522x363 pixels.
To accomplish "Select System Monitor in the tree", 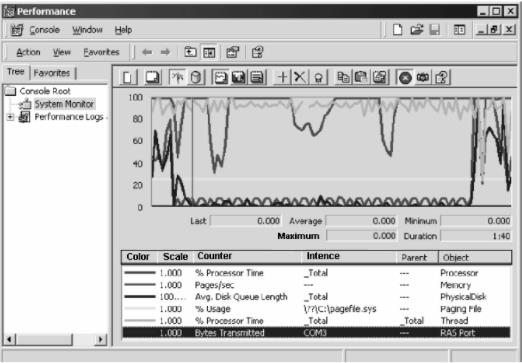I will point(64,104).
